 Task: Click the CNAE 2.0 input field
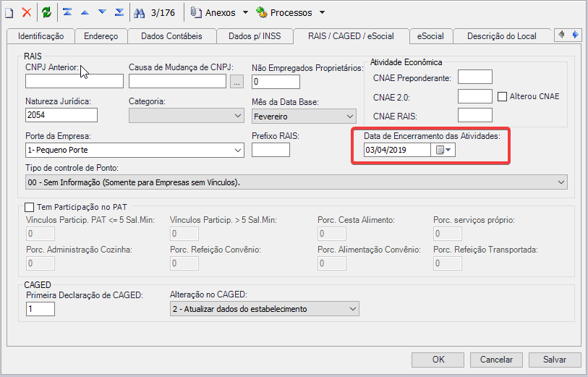[474, 96]
